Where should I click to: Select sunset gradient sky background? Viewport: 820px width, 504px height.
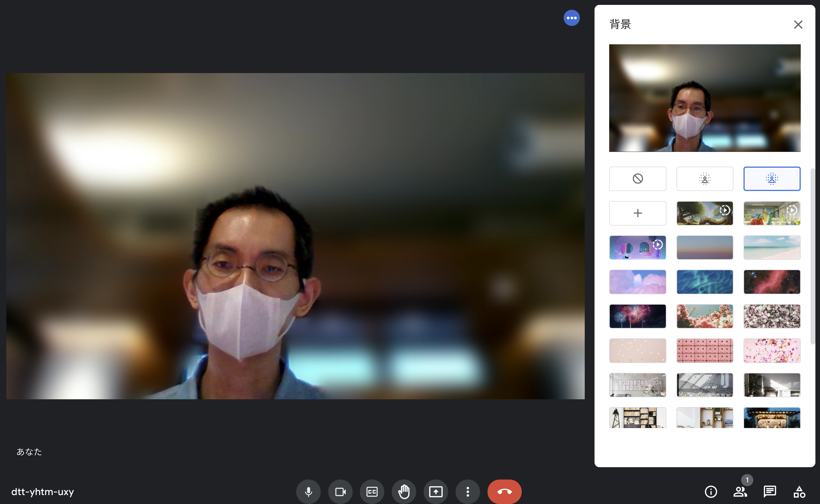click(x=705, y=247)
